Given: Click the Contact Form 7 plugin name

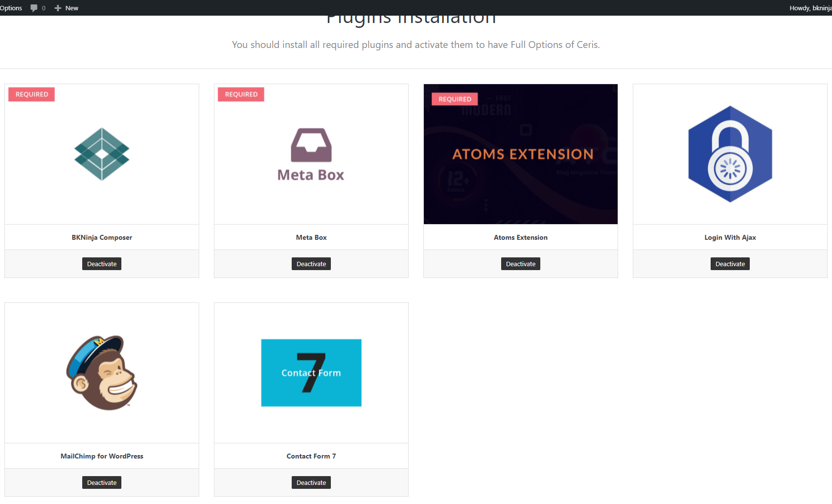Looking at the screenshot, I should tap(311, 456).
